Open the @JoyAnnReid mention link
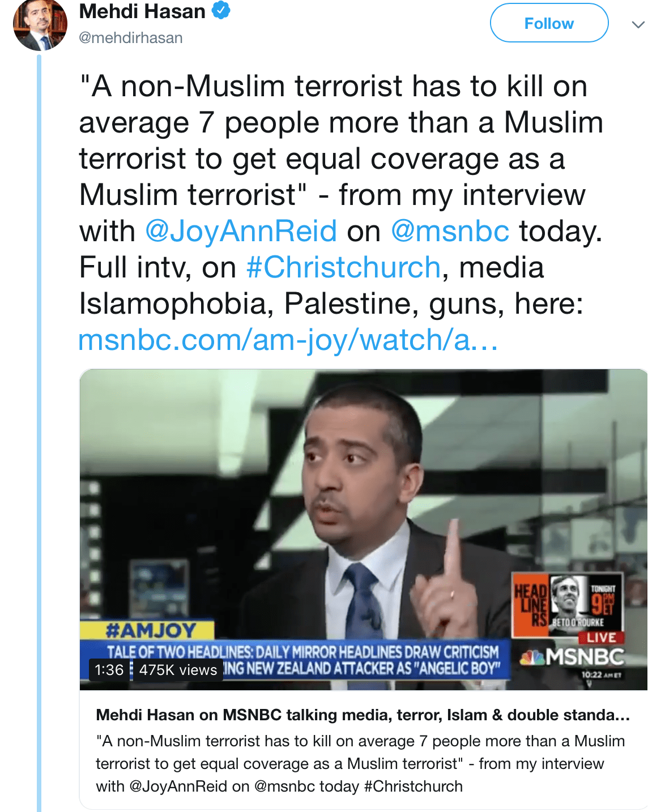The height and width of the screenshot is (812, 665). coord(241,231)
